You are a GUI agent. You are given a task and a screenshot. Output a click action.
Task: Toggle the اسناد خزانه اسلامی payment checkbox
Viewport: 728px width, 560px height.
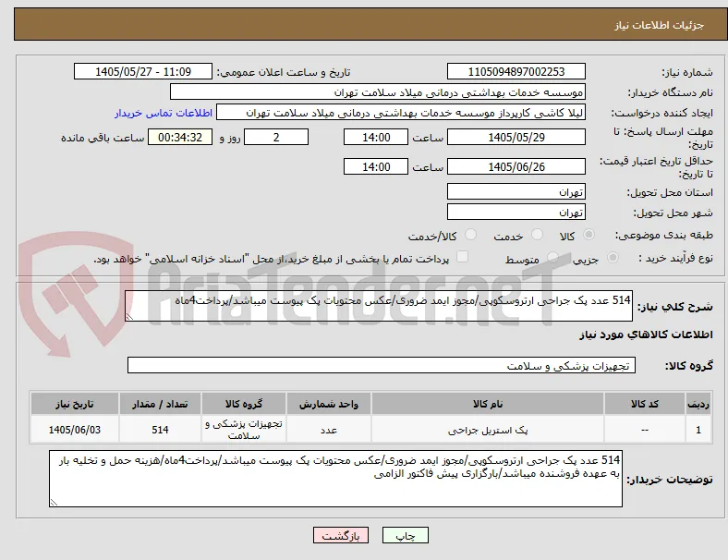pyautogui.click(x=463, y=257)
